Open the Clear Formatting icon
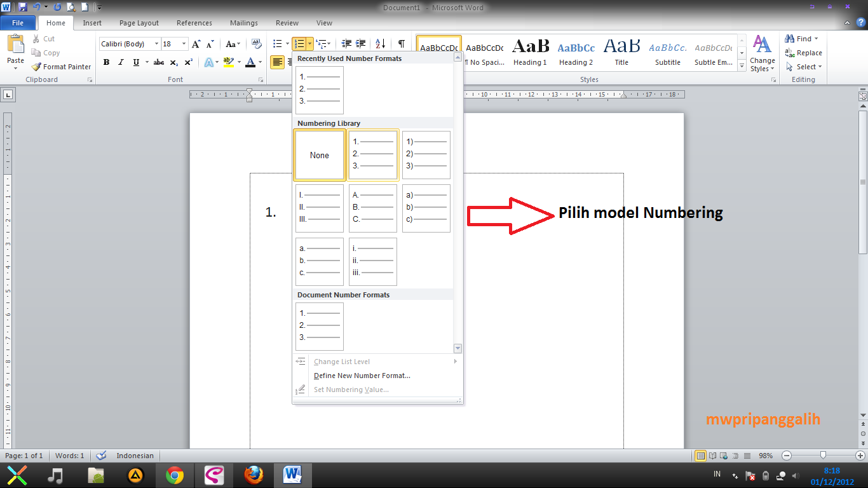 256,43
